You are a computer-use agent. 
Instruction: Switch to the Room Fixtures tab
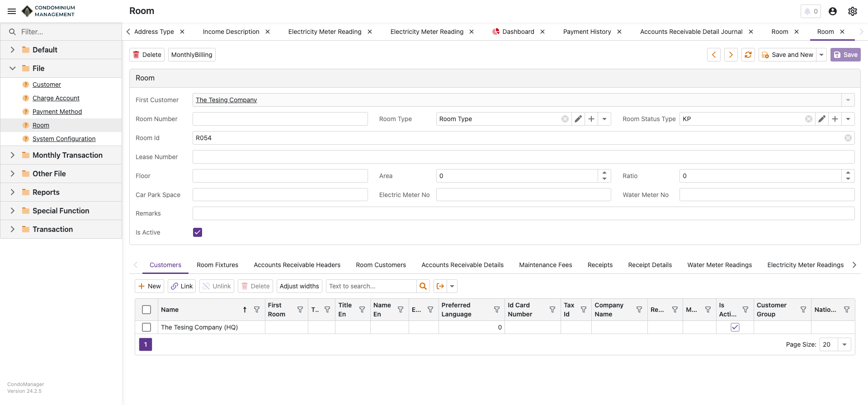tap(217, 265)
